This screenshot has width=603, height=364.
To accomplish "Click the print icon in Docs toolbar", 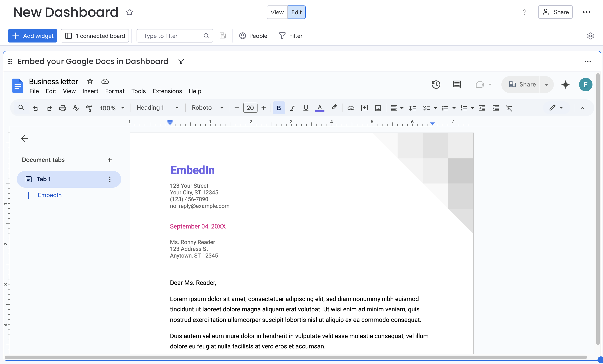I will click(x=63, y=108).
